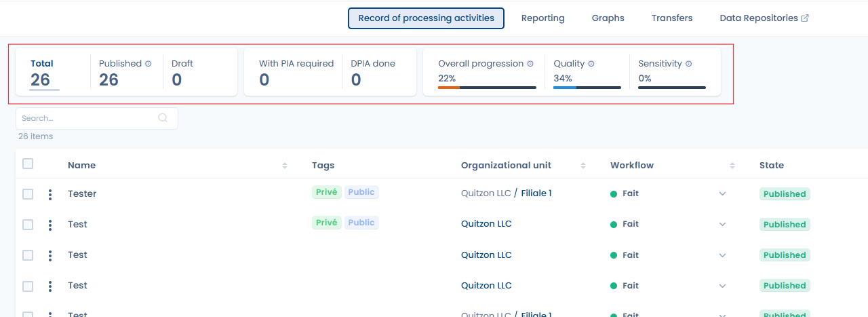The width and height of the screenshot is (868, 317).
Task: Click the Sensitivity info icon
Action: tap(689, 64)
